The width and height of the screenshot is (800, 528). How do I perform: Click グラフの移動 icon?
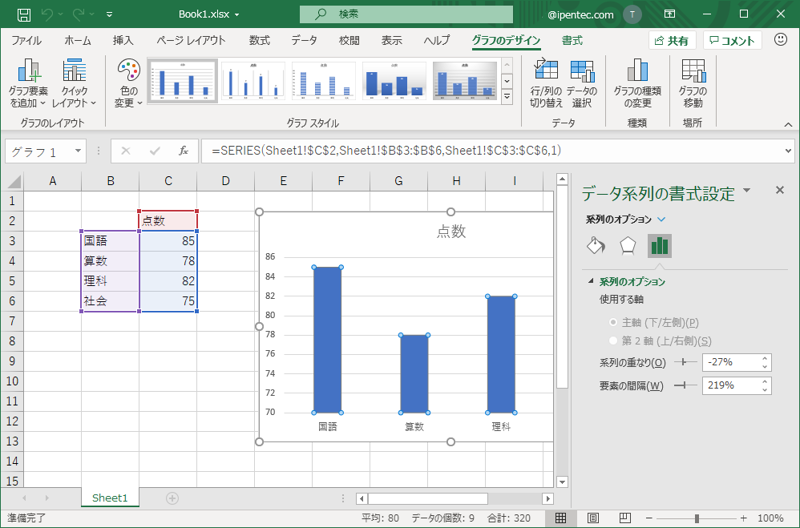tap(693, 83)
